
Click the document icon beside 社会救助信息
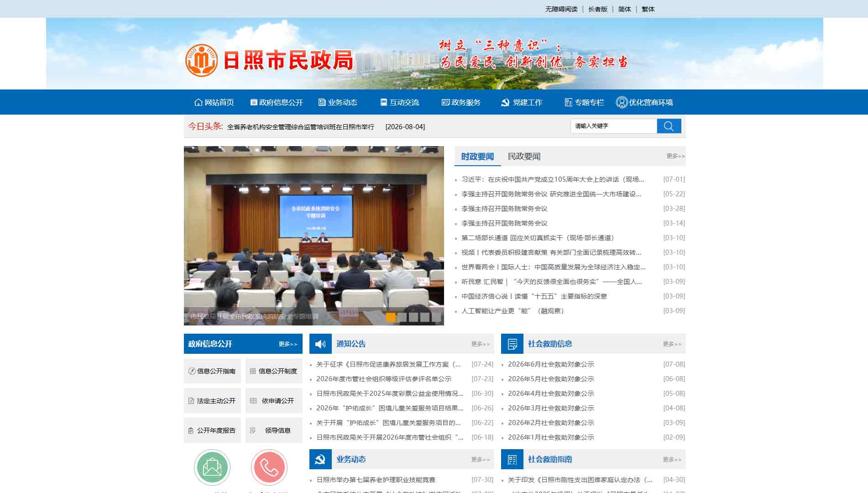pos(512,344)
